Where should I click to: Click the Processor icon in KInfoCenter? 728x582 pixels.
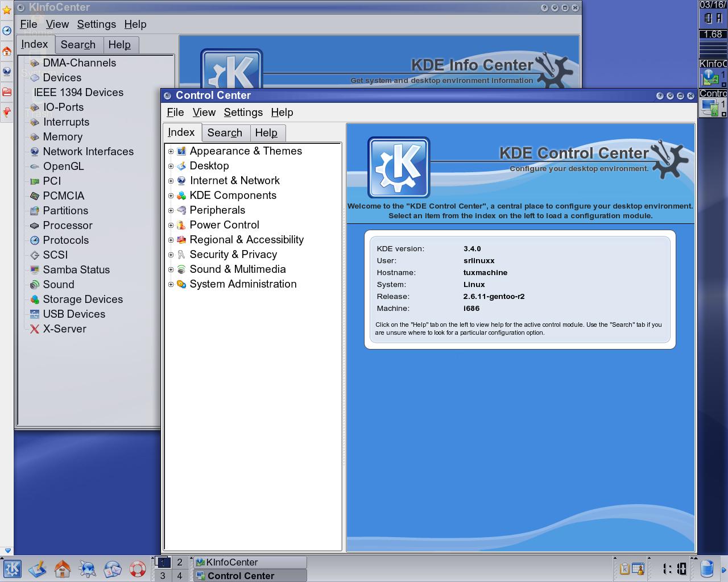(x=35, y=226)
